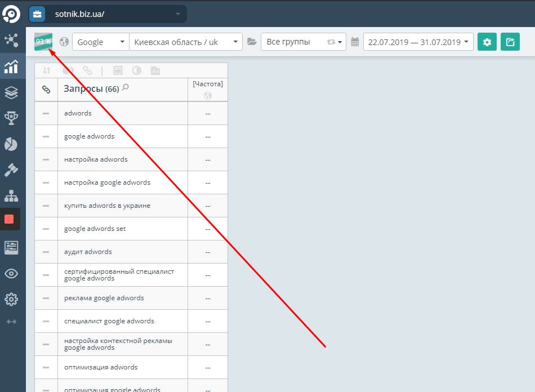Screen dimensions: 535x392
Task: Click the folder groups icon
Action: tap(252, 42)
